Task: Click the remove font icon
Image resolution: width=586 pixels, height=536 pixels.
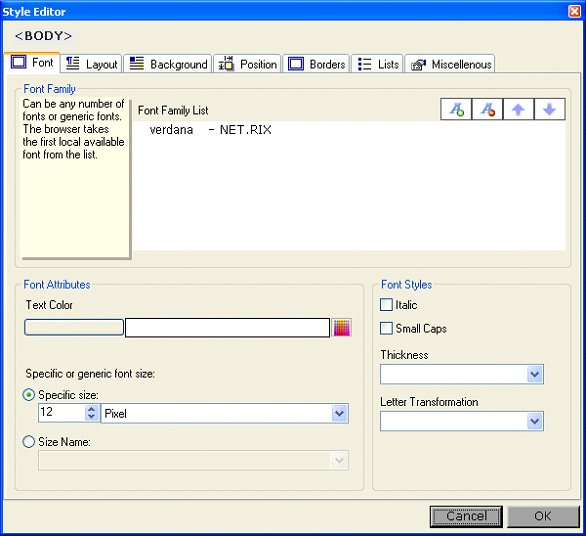Action: [487, 110]
